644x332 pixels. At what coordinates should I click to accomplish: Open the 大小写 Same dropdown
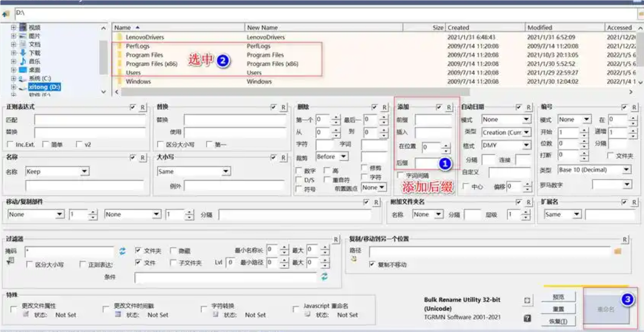[x=226, y=171]
